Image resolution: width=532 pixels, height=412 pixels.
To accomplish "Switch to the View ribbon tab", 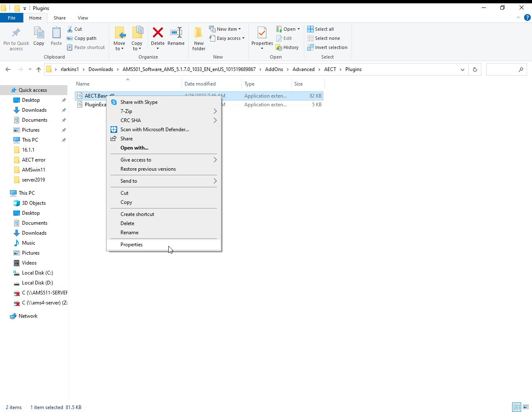I will pyautogui.click(x=83, y=18).
